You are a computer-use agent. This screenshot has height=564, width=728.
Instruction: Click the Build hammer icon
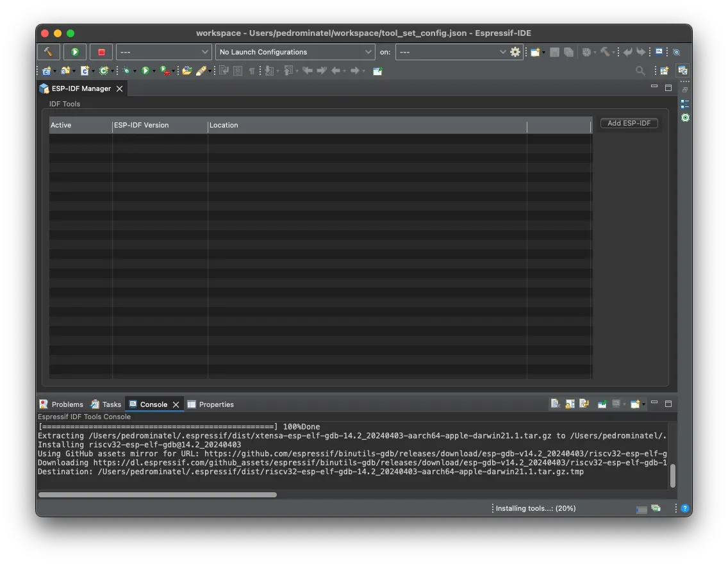pyautogui.click(x=49, y=52)
